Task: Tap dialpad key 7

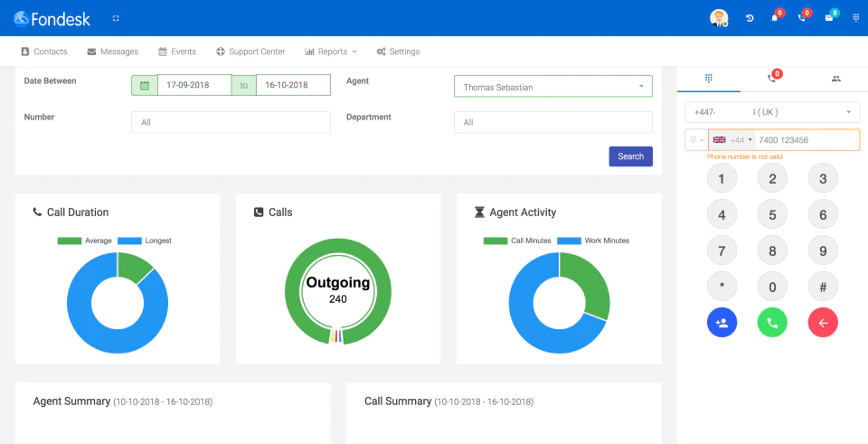Action: click(722, 250)
